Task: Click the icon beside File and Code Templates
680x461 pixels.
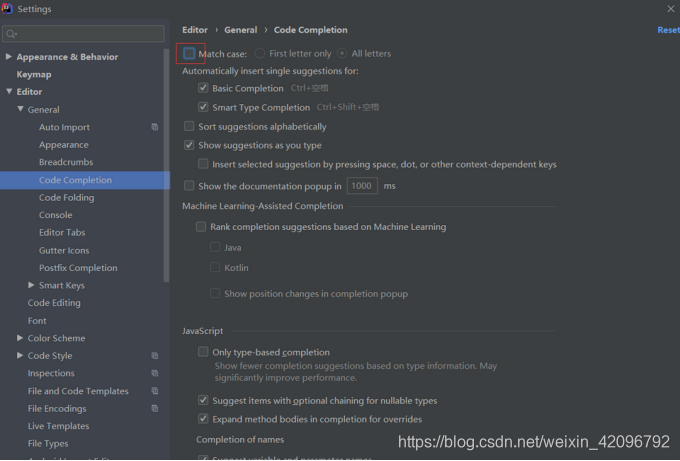Action: tap(155, 391)
